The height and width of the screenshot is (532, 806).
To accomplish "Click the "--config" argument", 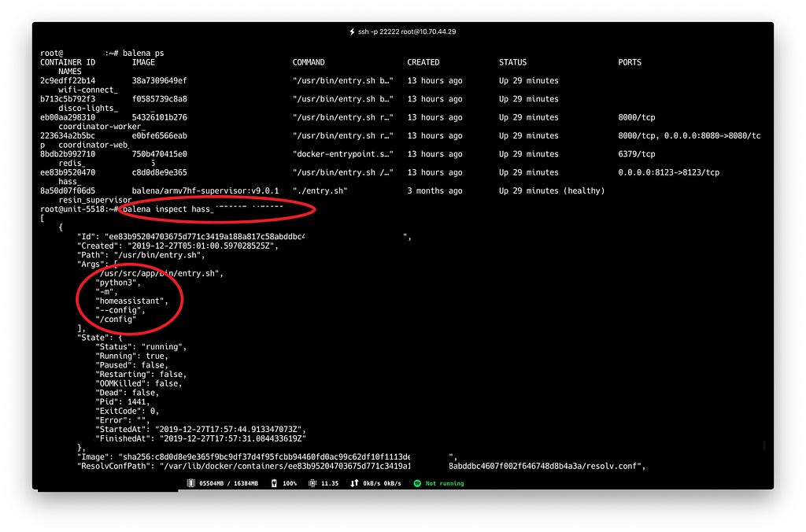I will pos(120,310).
